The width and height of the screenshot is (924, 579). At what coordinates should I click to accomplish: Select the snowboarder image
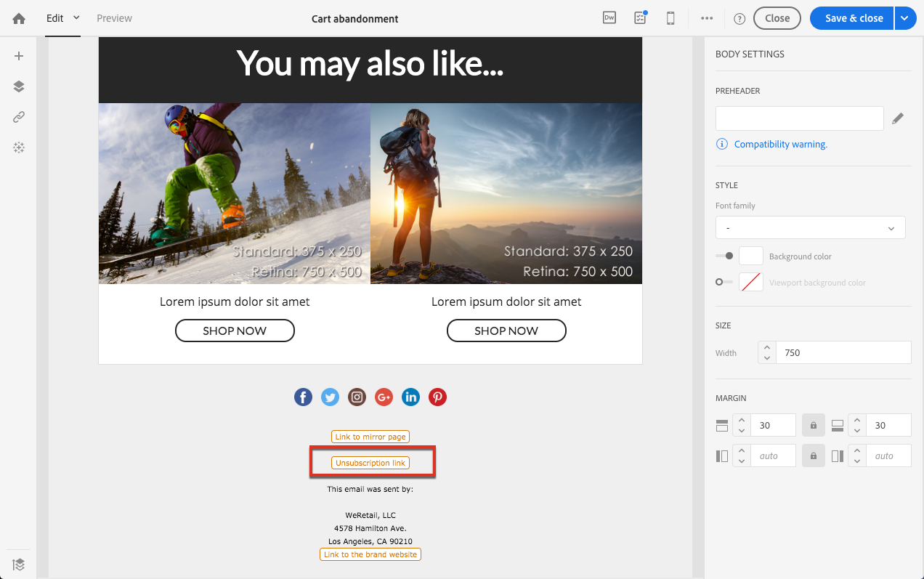235,193
